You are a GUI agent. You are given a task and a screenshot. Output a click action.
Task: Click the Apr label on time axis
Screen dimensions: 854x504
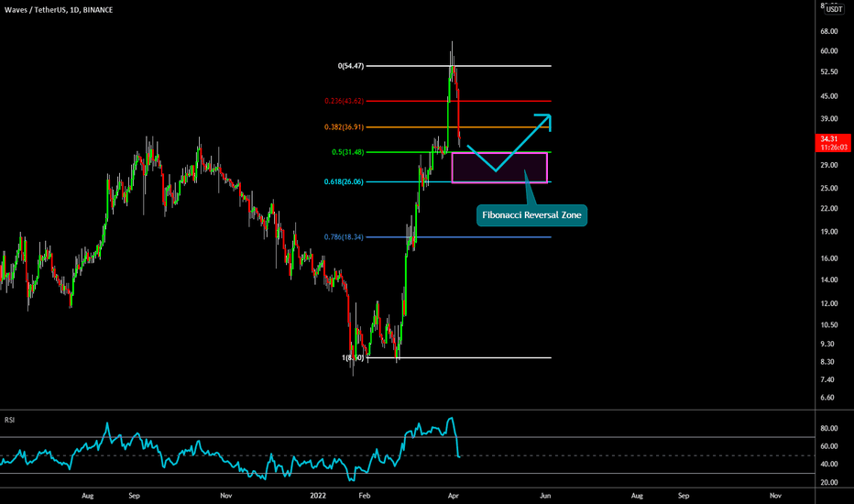[x=454, y=496]
